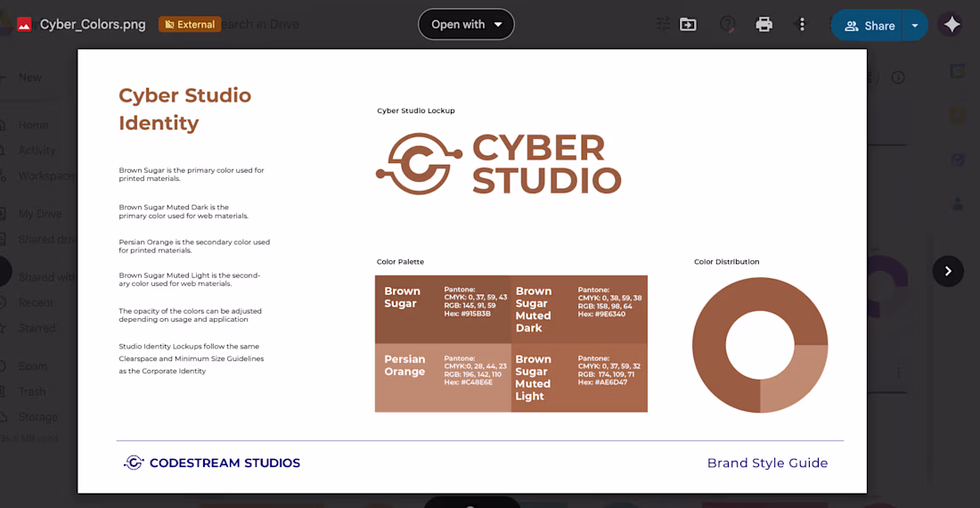Click the Cyber Studio logo lockup

tap(499, 164)
